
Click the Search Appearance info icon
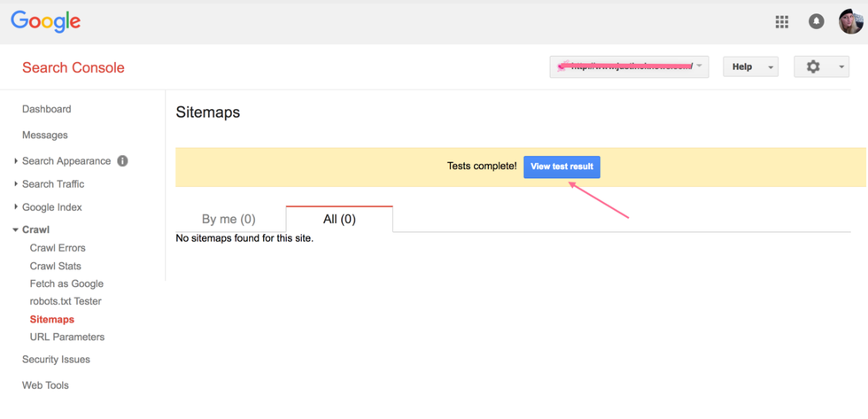122,161
